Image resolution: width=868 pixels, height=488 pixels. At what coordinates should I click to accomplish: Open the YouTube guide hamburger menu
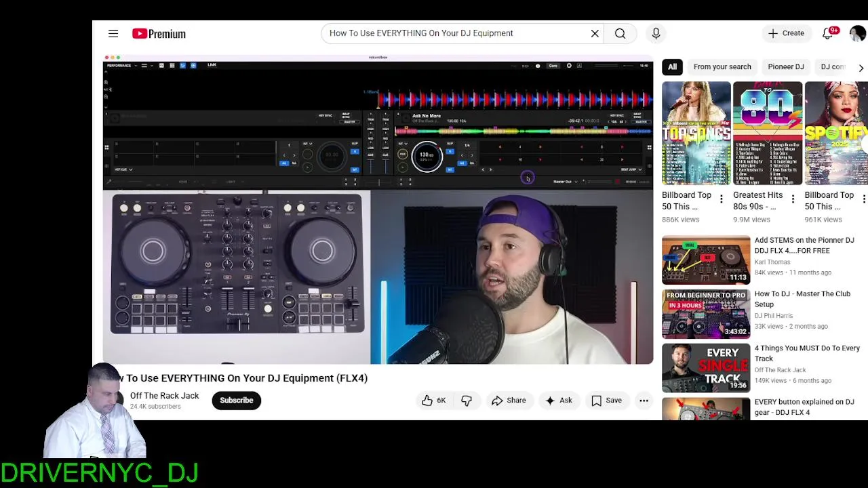(113, 33)
